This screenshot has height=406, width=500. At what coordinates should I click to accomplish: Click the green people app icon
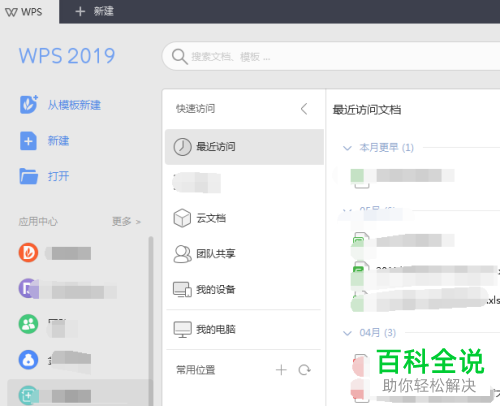coord(28,324)
